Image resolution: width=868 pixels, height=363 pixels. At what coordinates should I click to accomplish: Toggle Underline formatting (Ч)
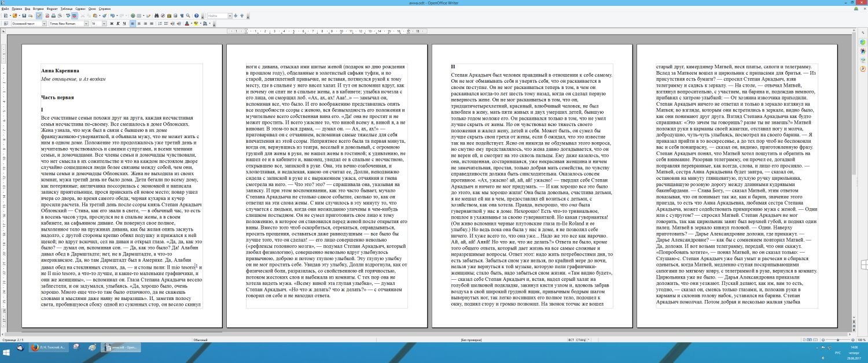click(124, 24)
